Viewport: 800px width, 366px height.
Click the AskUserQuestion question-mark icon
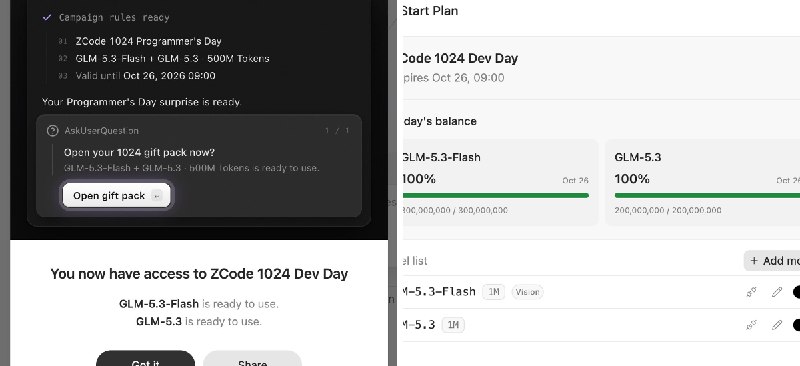(53, 131)
